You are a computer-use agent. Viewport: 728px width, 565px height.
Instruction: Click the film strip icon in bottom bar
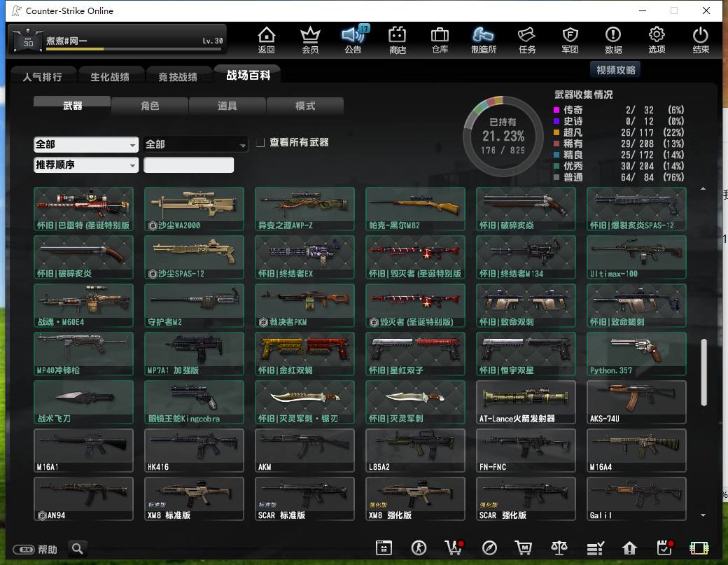tap(699, 547)
